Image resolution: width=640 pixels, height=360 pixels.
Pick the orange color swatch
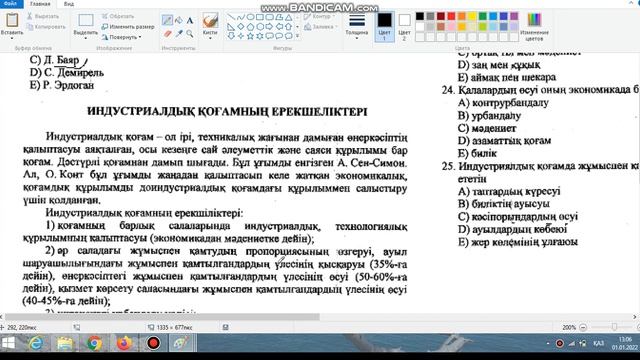[462, 16]
